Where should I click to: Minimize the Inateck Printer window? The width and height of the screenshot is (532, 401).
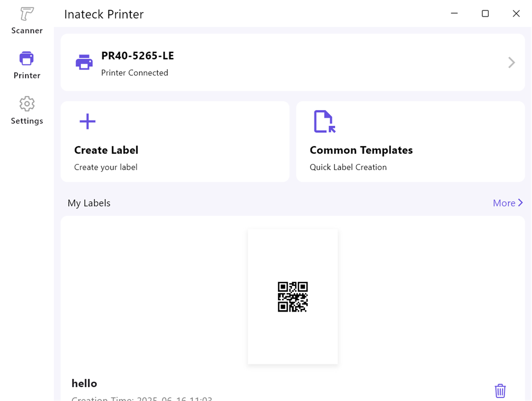click(x=454, y=14)
